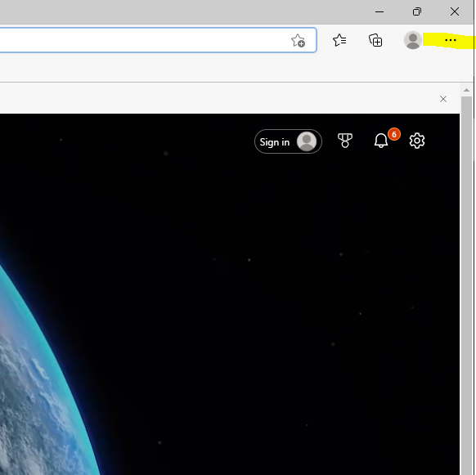Click the scrollbar up arrow
This screenshot has width=476, height=475.
pos(466,90)
